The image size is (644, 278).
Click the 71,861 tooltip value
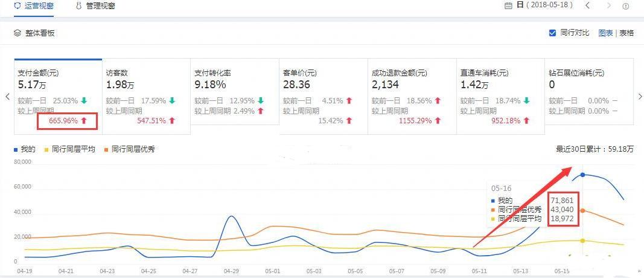click(563, 201)
